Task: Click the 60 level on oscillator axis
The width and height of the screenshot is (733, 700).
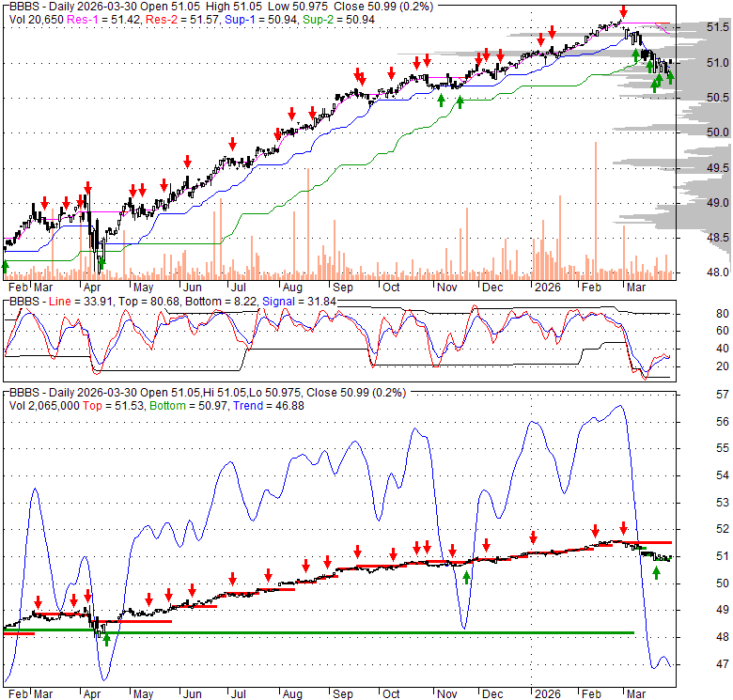Action: [723, 331]
